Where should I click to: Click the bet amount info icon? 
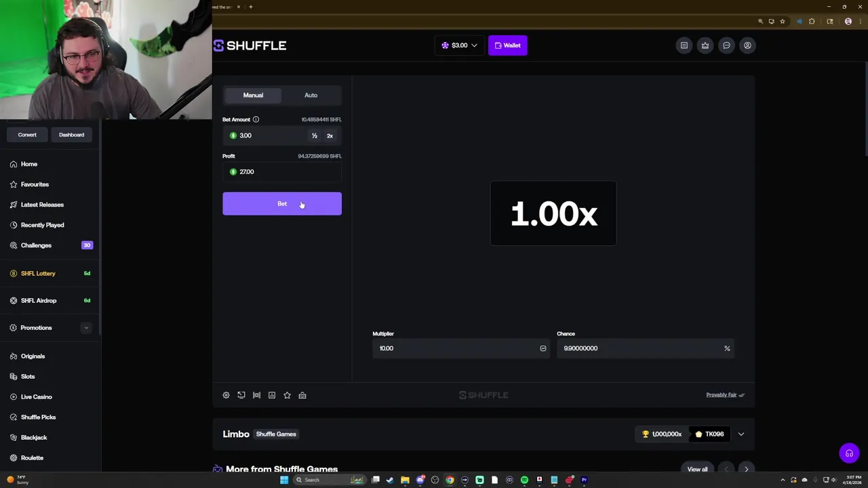point(256,119)
